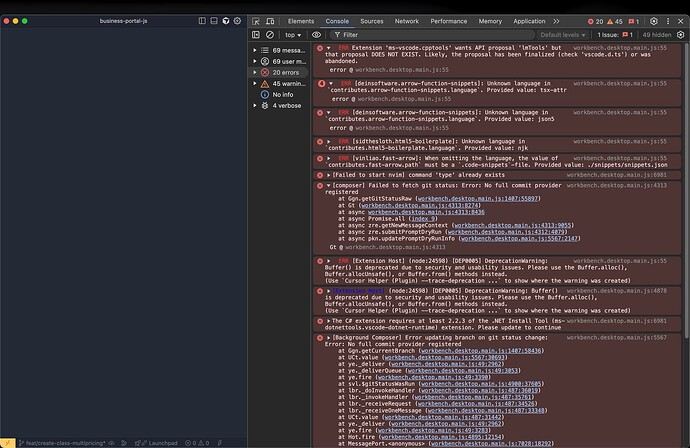
Task: Activate the inspect element picker icon
Action: tap(256, 21)
